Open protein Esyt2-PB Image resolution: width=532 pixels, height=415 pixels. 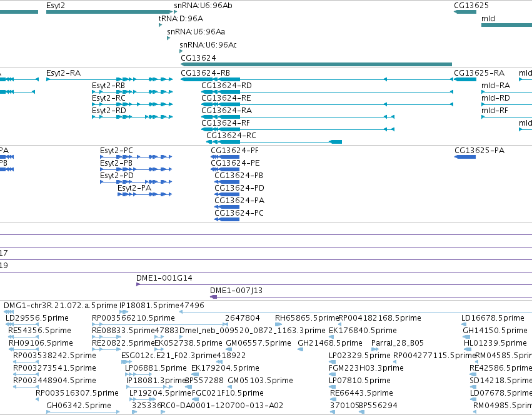[x=116, y=163]
